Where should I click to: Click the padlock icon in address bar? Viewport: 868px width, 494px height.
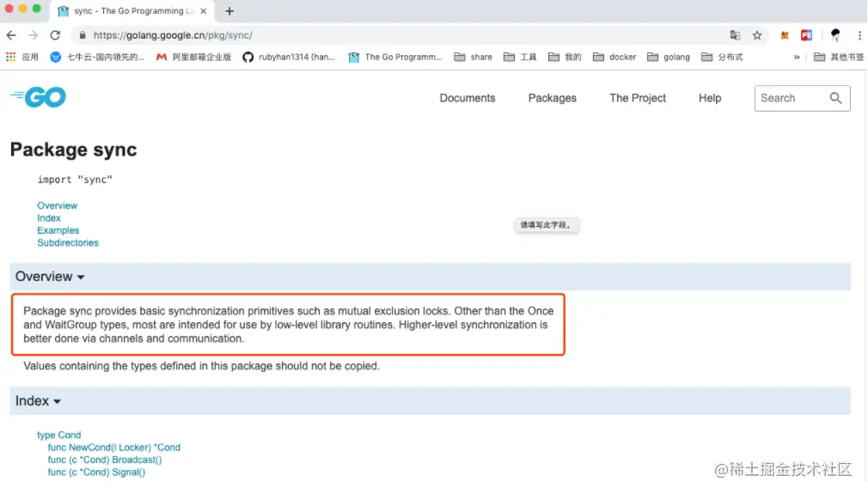(x=83, y=35)
